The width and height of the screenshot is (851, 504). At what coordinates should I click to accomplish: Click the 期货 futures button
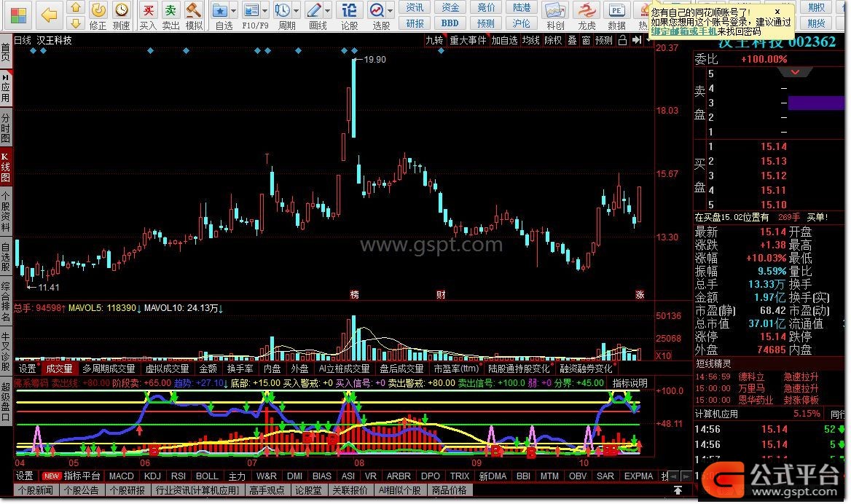click(816, 23)
